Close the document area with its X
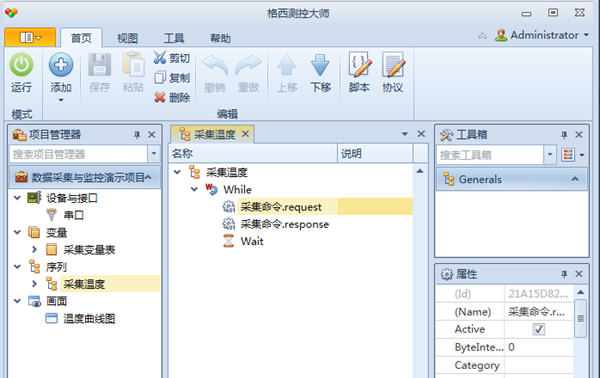Image resolution: width=600 pixels, height=378 pixels. coord(421,134)
